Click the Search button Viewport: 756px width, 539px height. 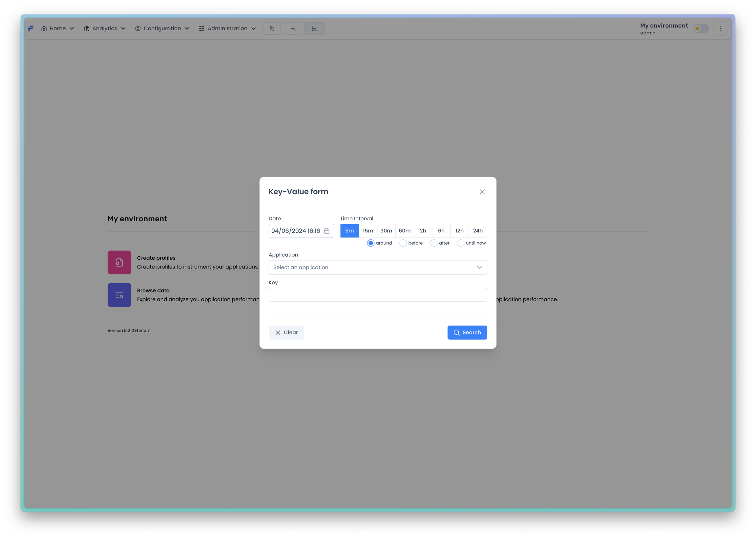[x=467, y=332]
